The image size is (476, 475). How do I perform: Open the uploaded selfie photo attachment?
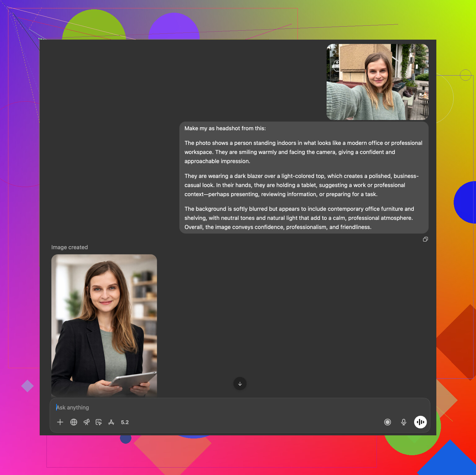377,82
